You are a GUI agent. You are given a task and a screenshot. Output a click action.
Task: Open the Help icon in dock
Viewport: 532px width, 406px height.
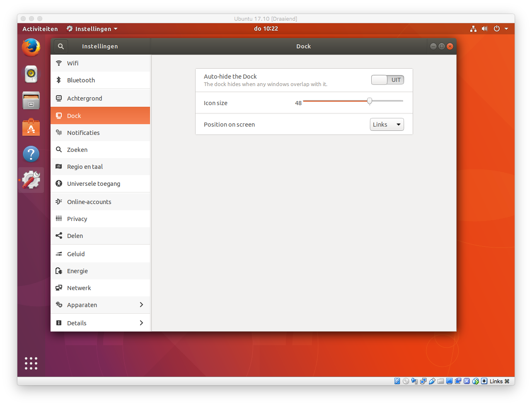point(31,154)
